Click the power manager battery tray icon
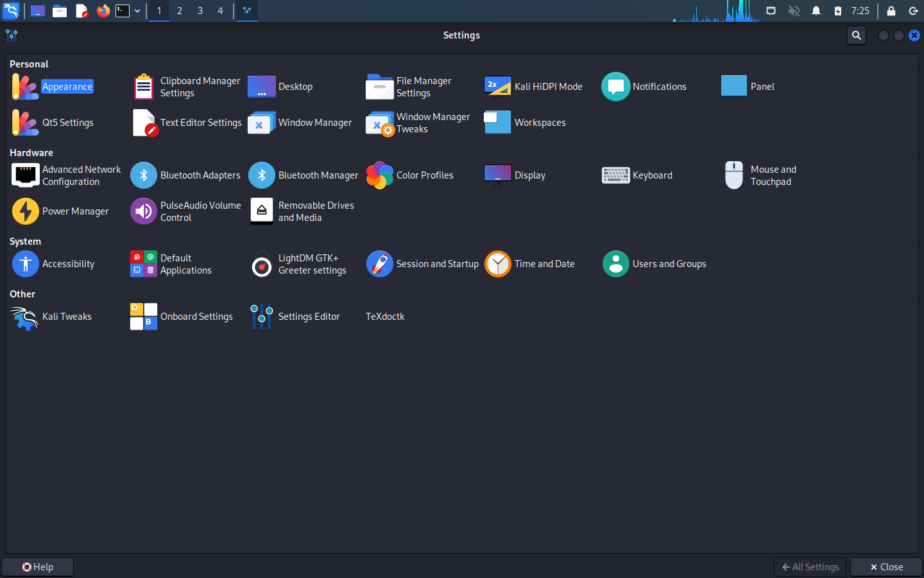This screenshot has width=924, height=578. click(838, 11)
